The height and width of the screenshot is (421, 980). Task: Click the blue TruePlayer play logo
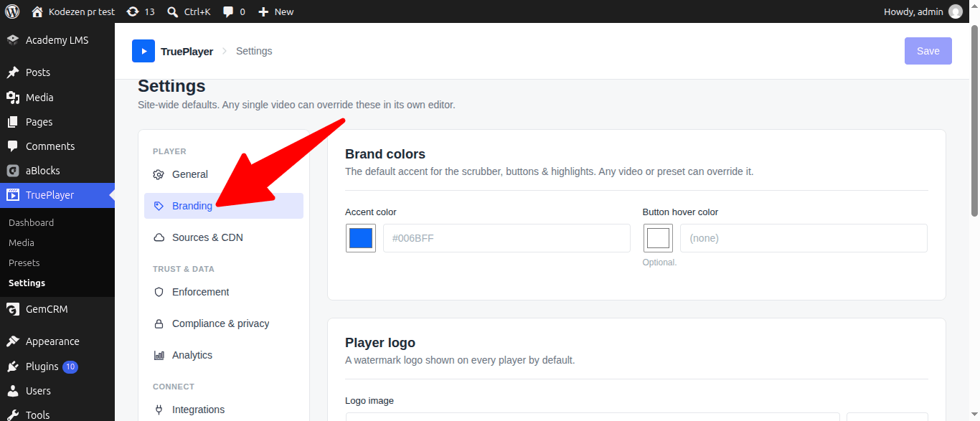coord(143,51)
